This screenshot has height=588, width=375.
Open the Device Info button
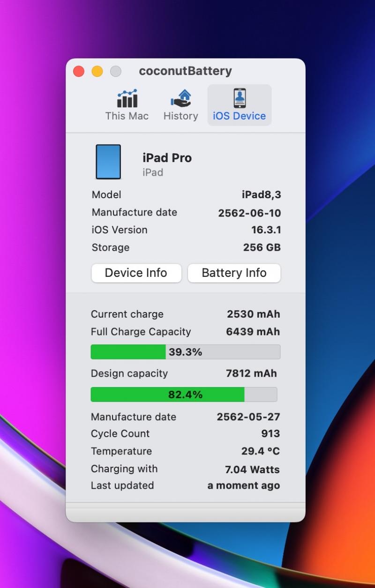[x=136, y=273]
